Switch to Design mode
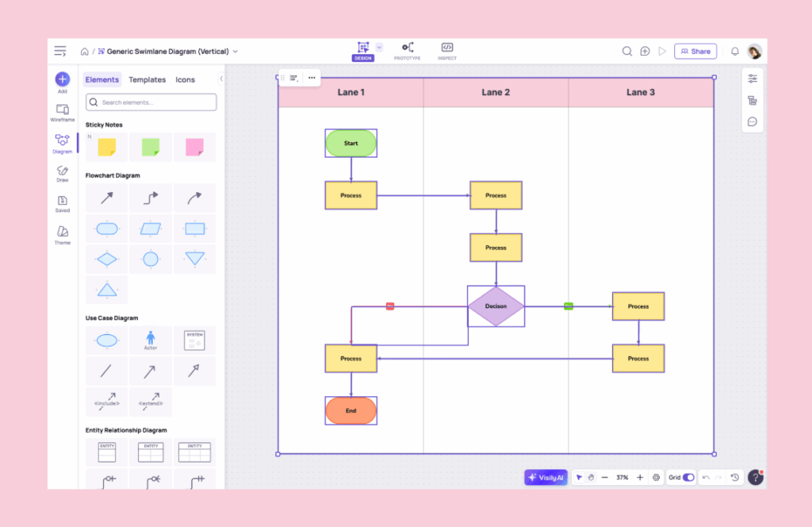Screen dimensions: 812x527 pos(363,52)
